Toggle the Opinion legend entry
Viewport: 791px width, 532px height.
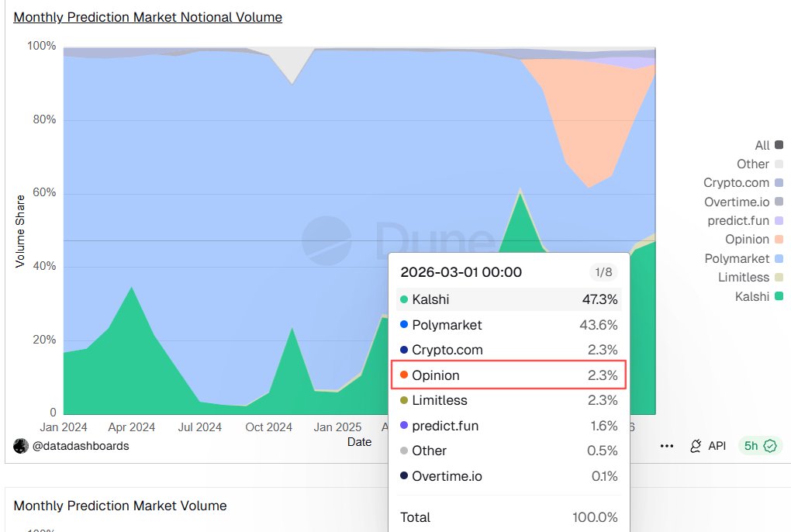pyautogui.click(x=754, y=239)
